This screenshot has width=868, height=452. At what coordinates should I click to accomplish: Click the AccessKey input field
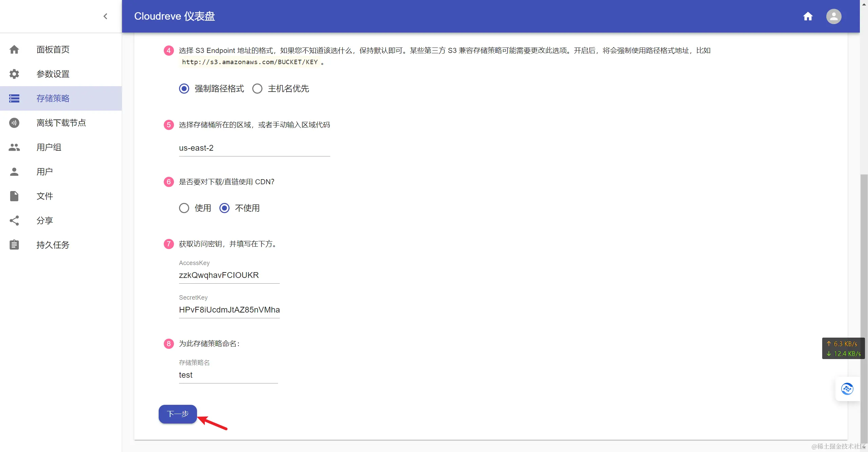[x=229, y=275]
